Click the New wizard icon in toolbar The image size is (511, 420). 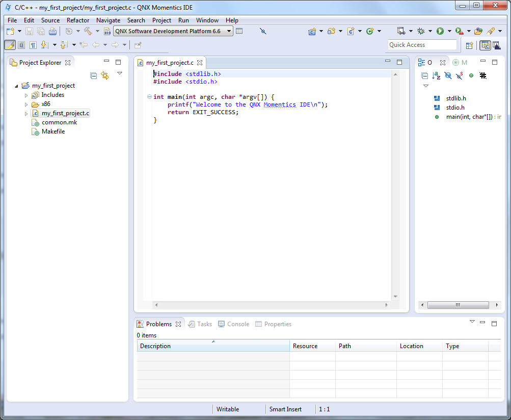coord(10,31)
